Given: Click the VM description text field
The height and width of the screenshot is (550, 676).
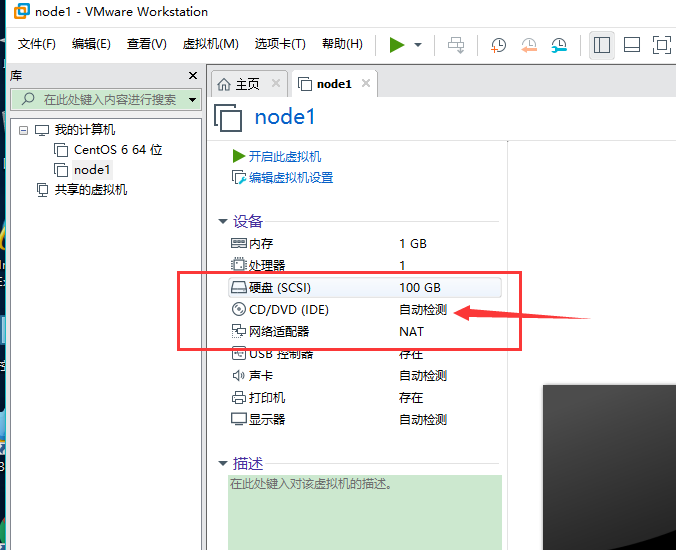Looking at the screenshot, I should point(365,512).
